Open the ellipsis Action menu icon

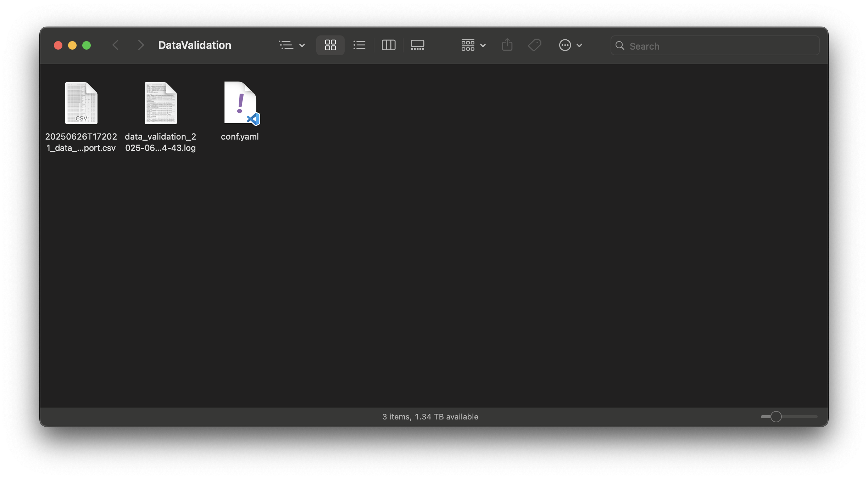click(x=565, y=45)
